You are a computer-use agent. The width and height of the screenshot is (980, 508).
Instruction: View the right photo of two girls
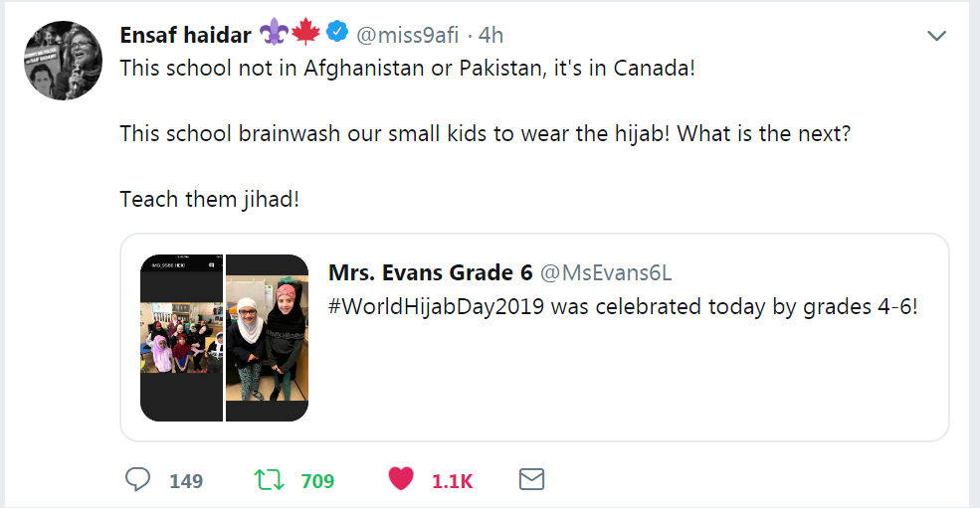[x=268, y=338]
